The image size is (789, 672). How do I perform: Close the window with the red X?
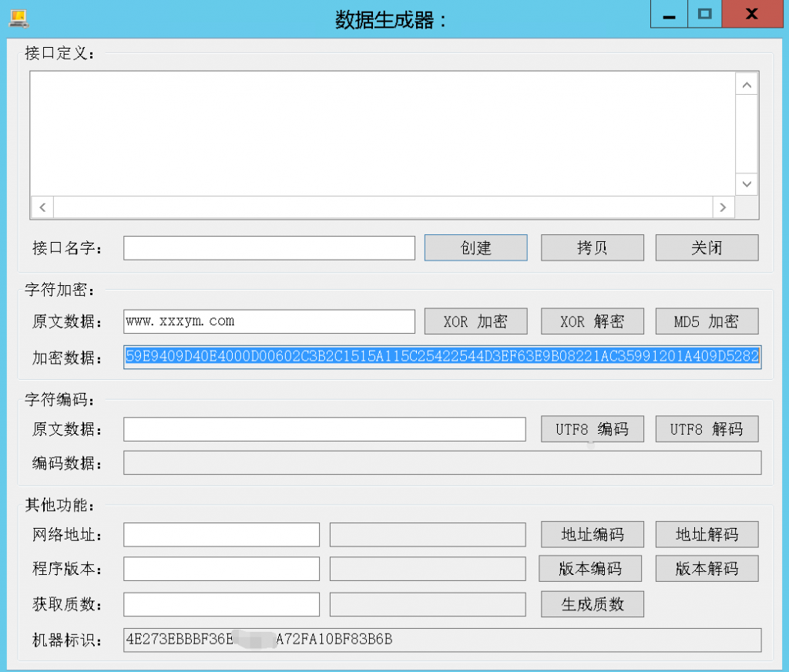tap(752, 14)
